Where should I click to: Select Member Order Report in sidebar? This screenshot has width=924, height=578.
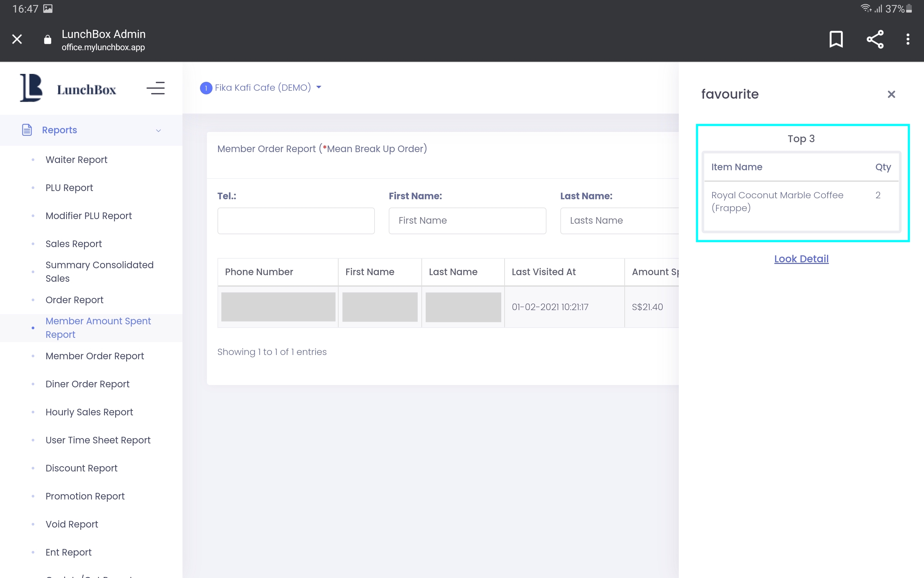click(x=94, y=356)
